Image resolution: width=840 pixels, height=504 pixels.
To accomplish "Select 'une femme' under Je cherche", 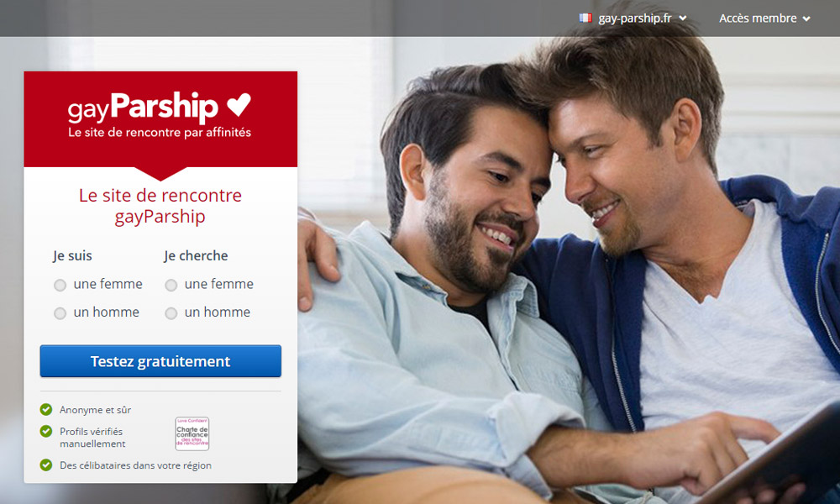I will click(x=171, y=285).
